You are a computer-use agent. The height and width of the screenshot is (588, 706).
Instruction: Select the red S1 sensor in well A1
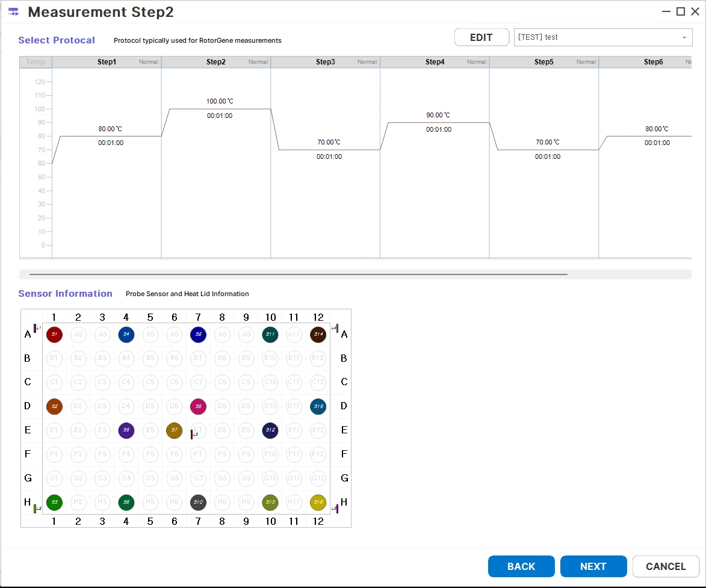click(x=55, y=335)
